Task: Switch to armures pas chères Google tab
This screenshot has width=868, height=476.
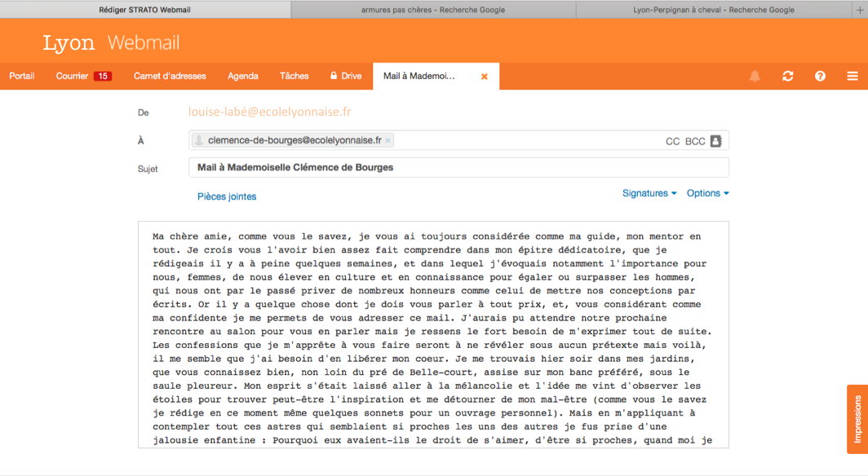Action: 433,10
